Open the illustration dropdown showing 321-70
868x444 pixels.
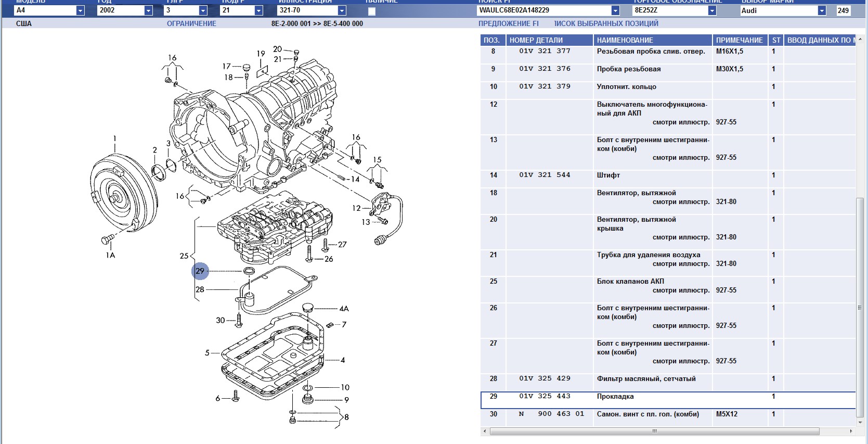point(342,10)
